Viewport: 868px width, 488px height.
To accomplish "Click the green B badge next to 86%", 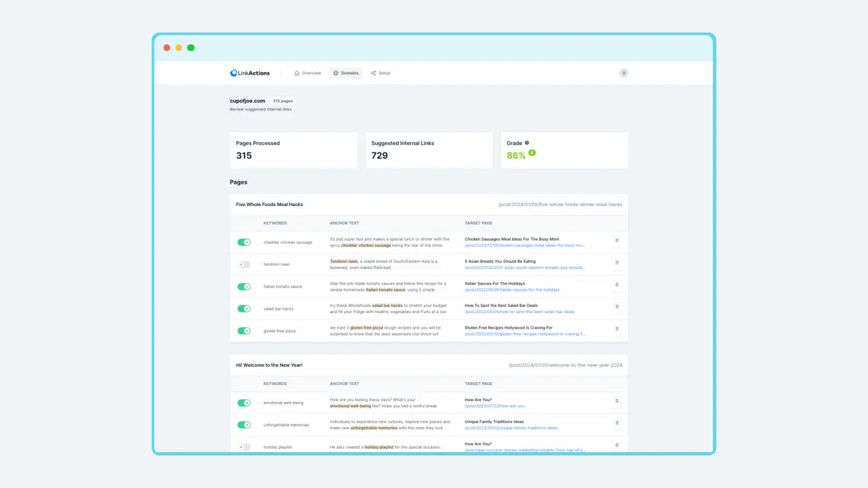I will [532, 154].
